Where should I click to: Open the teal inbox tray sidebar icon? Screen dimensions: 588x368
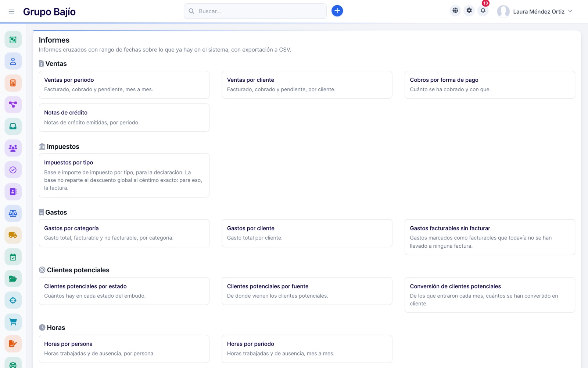click(x=13, y=126)
